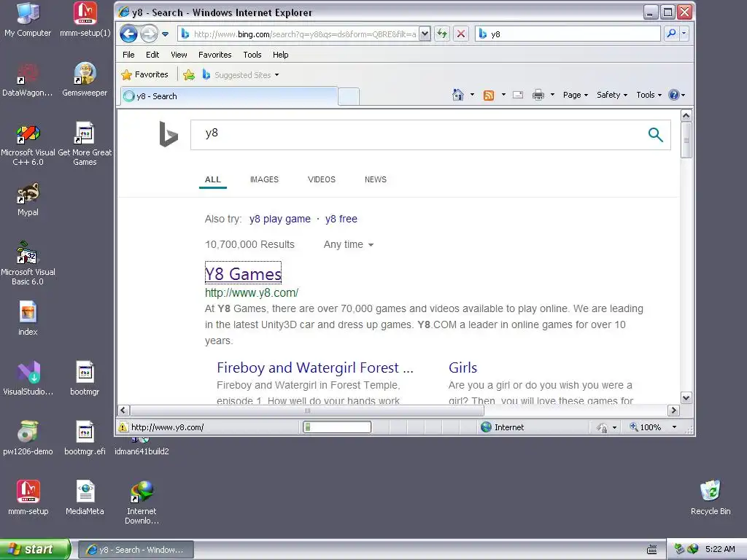Viewport: 747px width, 560px height.
Task: Open the Microsoft Visual Basic 6.0 icon
Action: tap(28, 263)
